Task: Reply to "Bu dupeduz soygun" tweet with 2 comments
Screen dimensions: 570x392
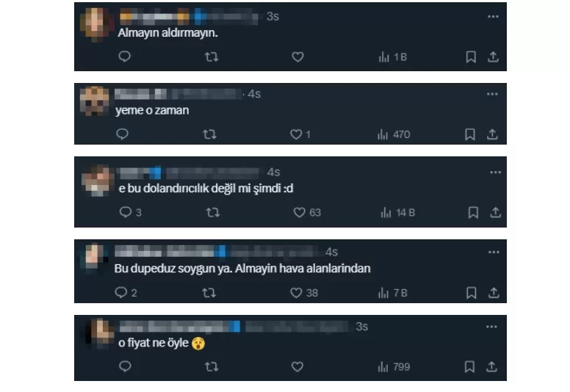Action: click(126, 293)
